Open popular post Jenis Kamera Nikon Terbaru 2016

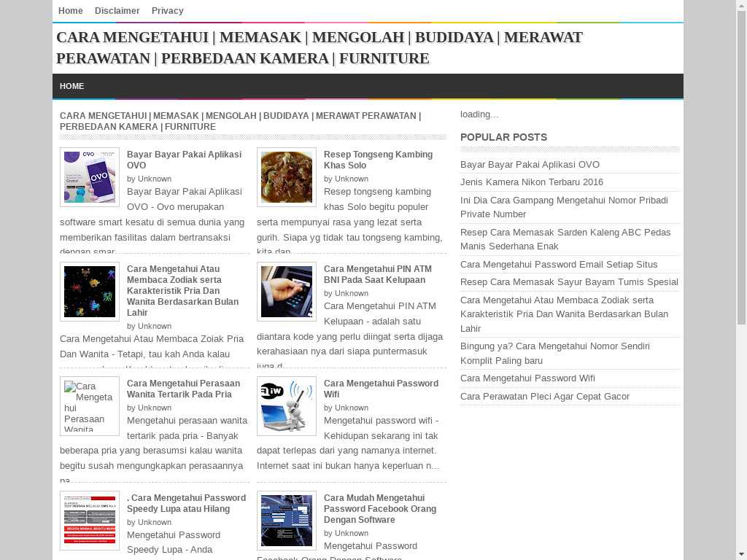[531, 182]
